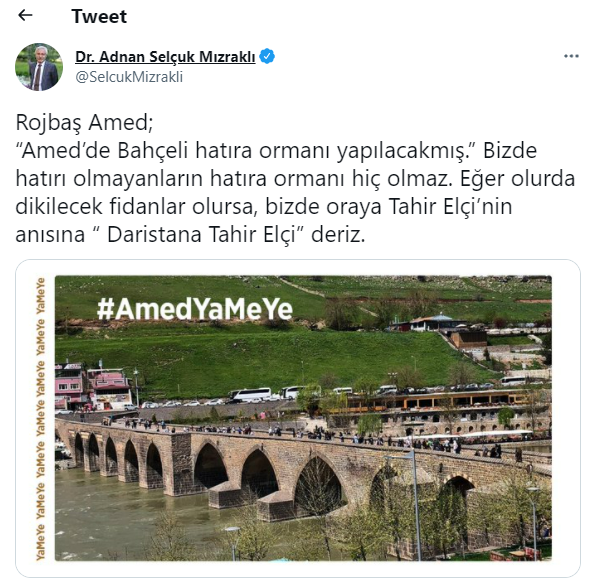Image resolution: width=593 pixels, height=584 pixels.
Task: Click the white buses in the photo
Action: [250, 395]
